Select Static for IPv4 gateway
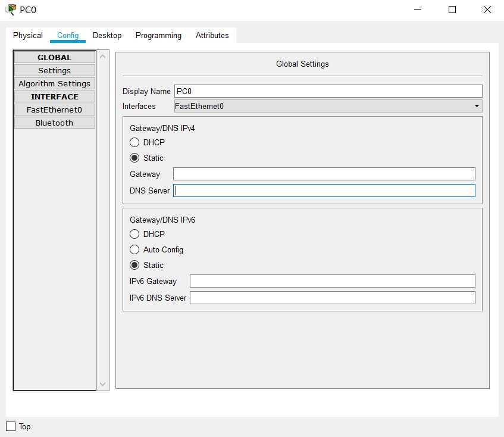Viewport: 504px width, 437px height. click(x=134, y=158)
